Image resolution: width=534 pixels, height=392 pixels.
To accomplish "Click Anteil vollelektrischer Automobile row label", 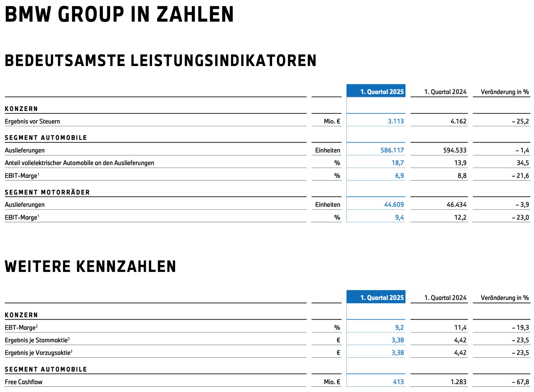I will pos(79,163).
